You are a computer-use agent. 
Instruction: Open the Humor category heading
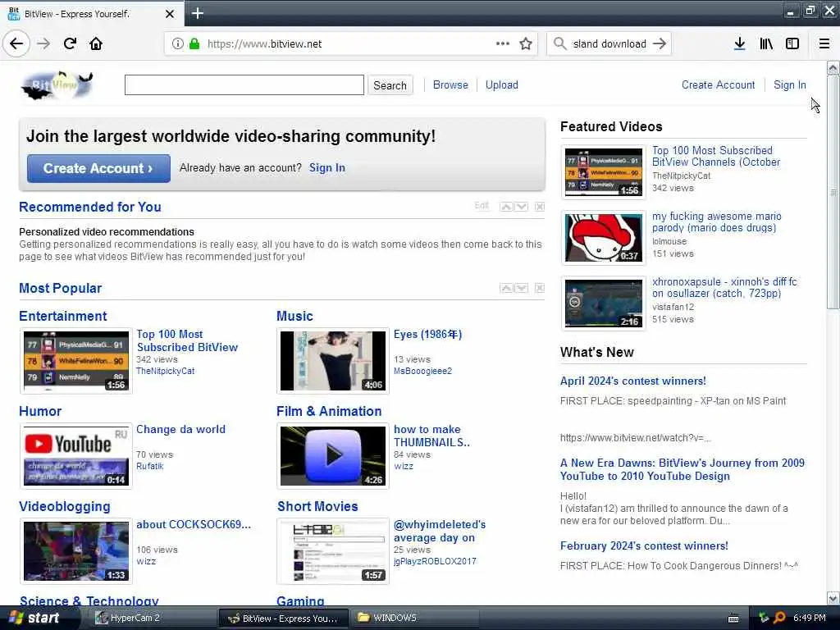(40, 411)
